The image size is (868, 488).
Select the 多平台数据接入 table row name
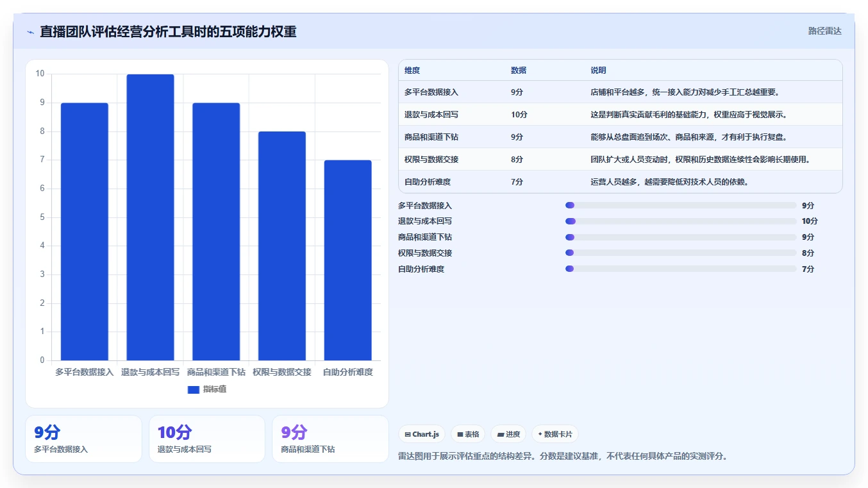(431, 92)
